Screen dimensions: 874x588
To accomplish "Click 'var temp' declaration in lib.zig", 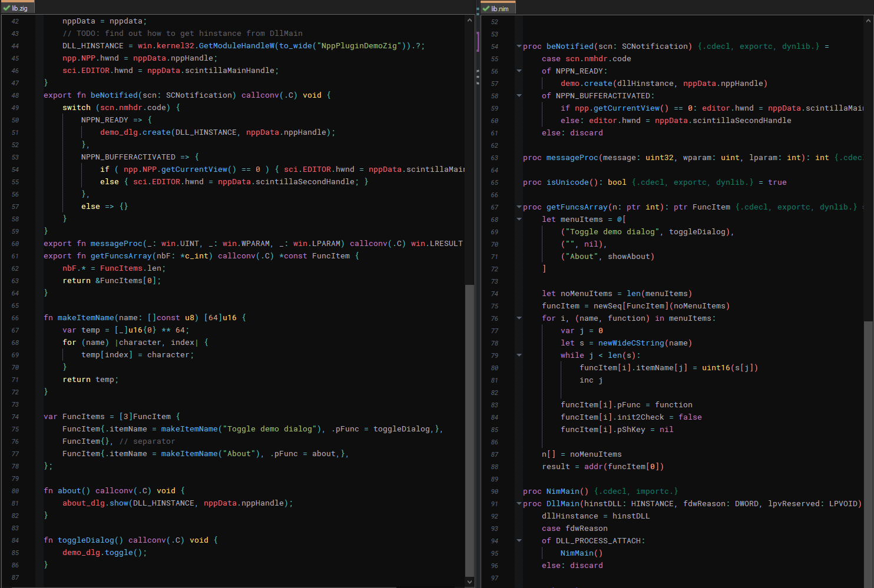I will point(81,330).
